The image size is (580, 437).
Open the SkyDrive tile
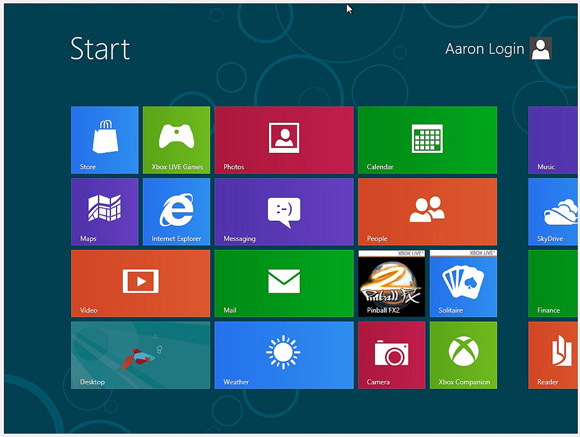[553, 212]
